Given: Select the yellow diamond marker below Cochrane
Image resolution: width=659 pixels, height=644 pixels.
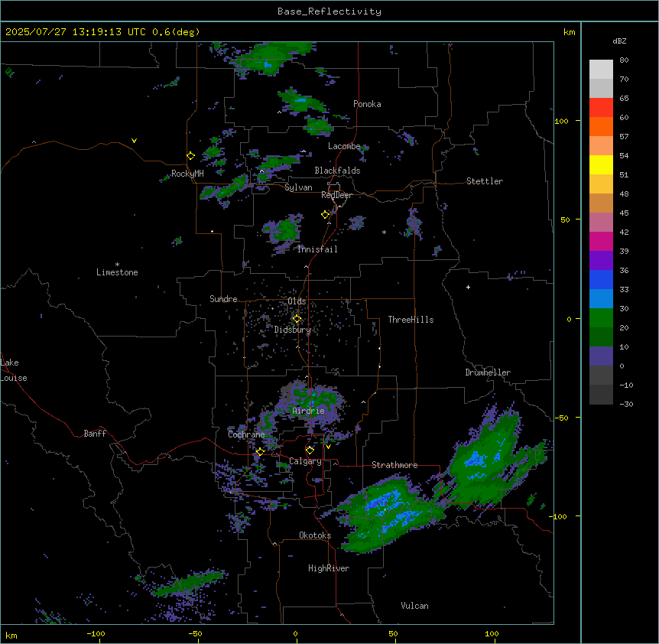Looking at the screenshot, I should tap(260, 451).
